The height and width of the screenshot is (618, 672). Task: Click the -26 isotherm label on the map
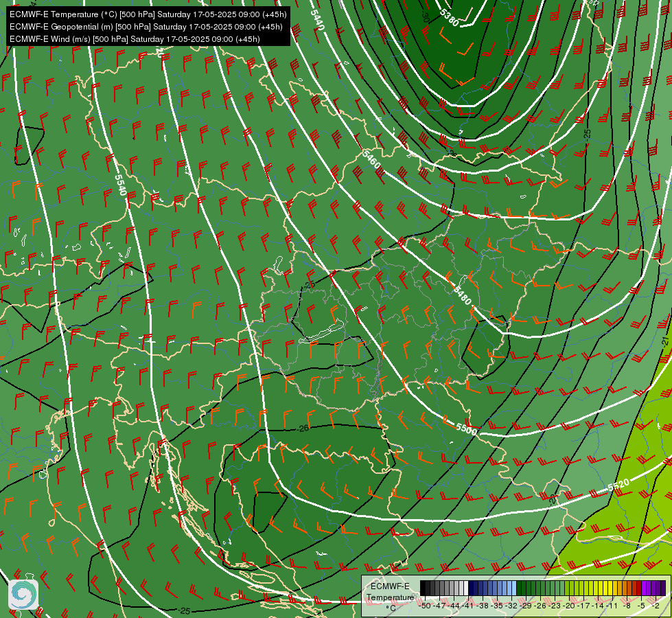pyautogui.click(x=303, y=428)
